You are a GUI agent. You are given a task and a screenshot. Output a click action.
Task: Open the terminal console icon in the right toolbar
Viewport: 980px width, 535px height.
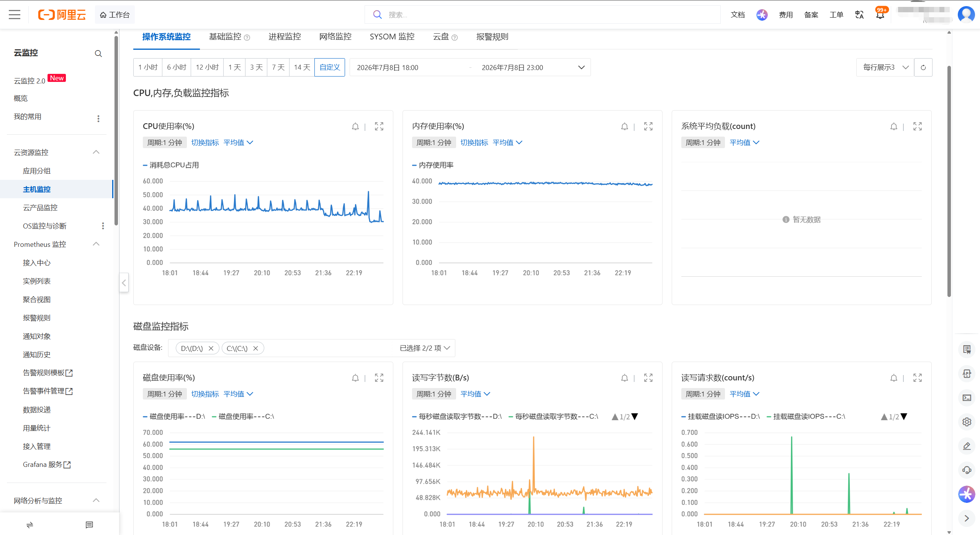pyautogui.click(x=967, y=398)
